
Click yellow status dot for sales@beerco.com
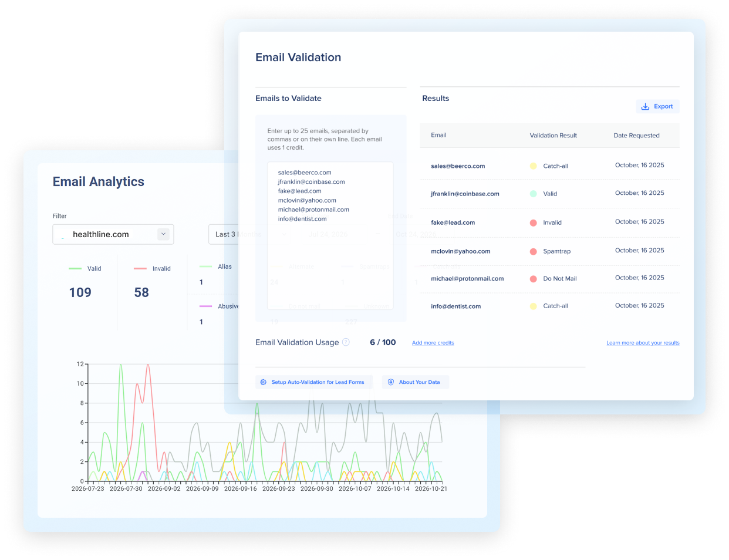[533, 166]
